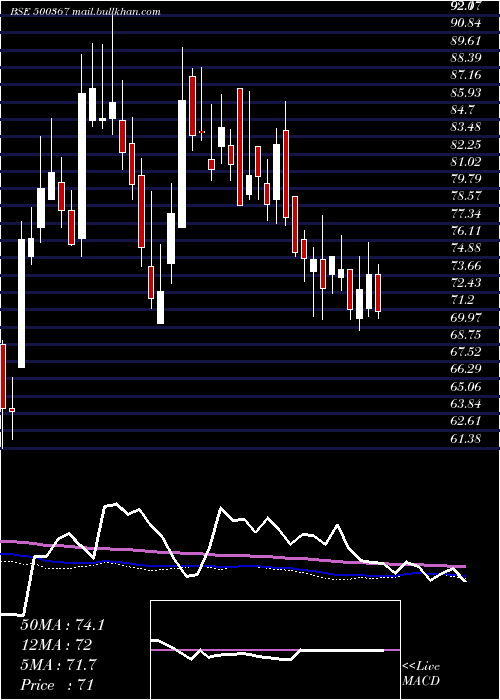Screen dimensions: 500x700
Task: Click the 78.57 price axis label
Action: [465, 196]
